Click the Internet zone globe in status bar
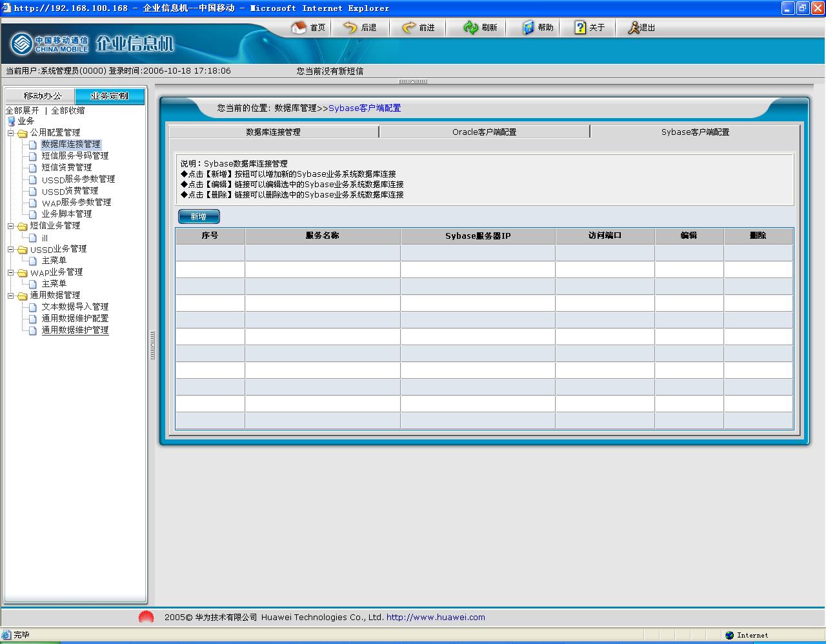This screenshot has height=644, width=826. (x=729, y=635)
